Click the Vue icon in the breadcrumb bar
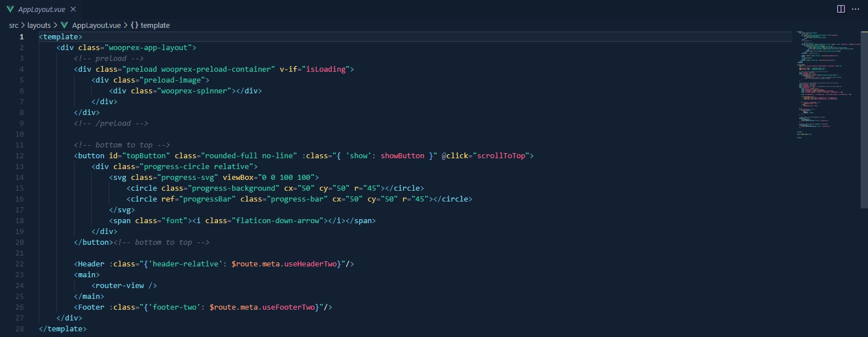The height and width of the screenshot is (337, 868). click(64, 25)
